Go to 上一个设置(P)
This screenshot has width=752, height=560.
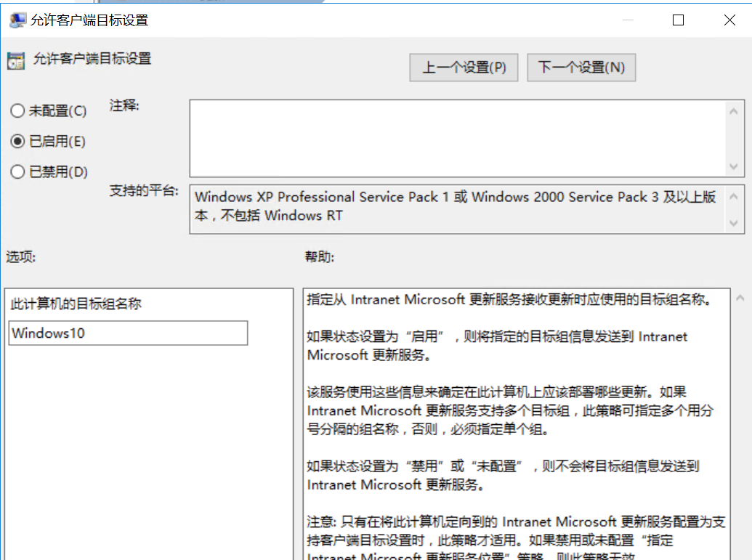[x=464, y=68]
